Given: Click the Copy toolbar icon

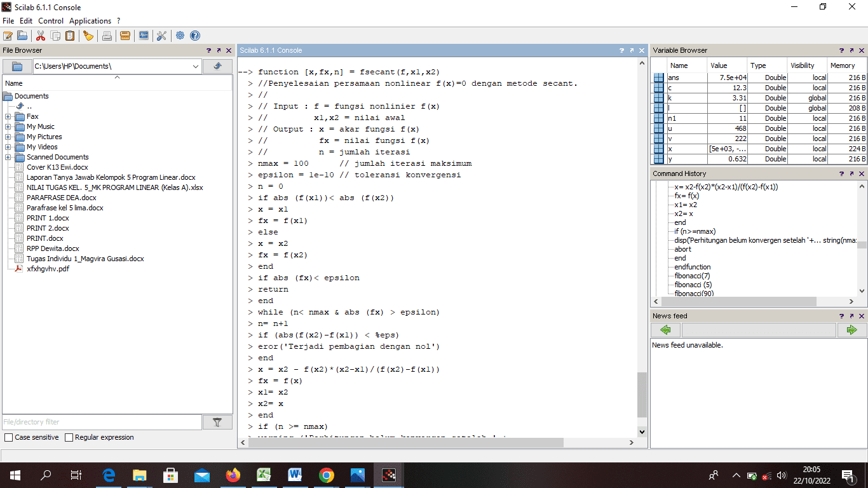Looking at the screenshot, I should (55, 36).
